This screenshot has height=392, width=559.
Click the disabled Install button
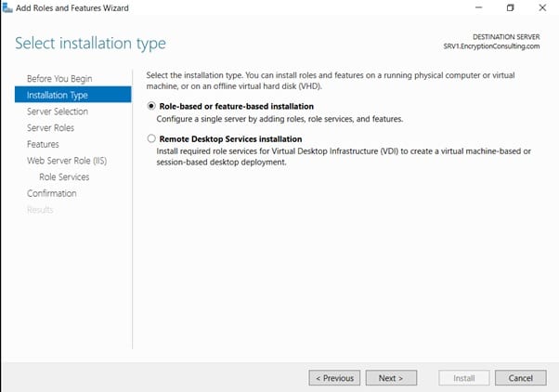pos(463,378)
